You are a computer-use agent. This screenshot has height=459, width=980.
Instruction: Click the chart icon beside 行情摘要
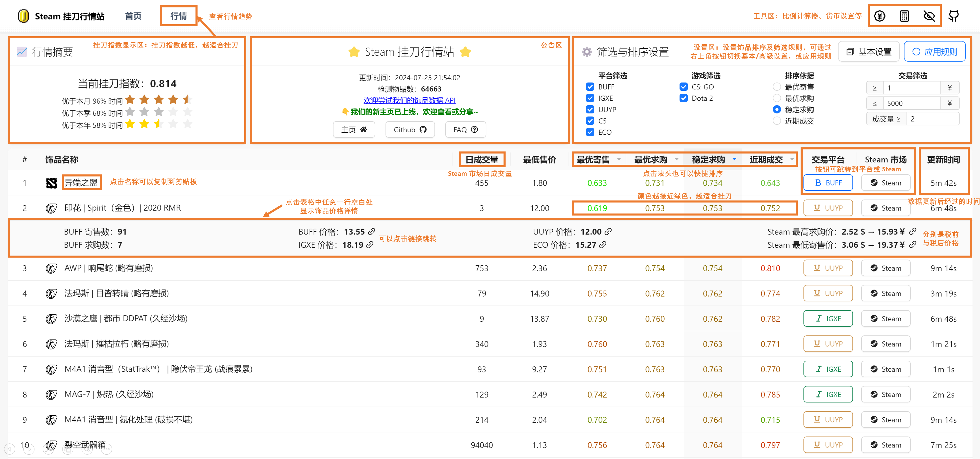tap(22, 51)
